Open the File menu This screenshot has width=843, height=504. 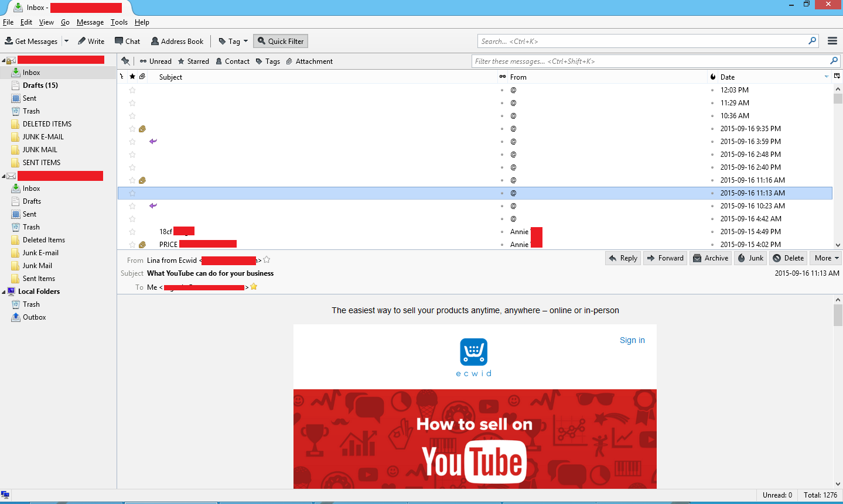click(8, 22)
